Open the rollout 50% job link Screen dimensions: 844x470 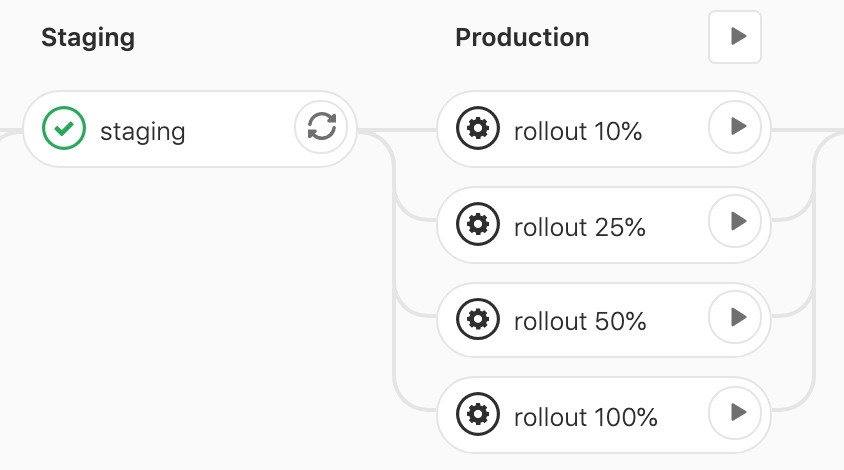coord(579,322)
